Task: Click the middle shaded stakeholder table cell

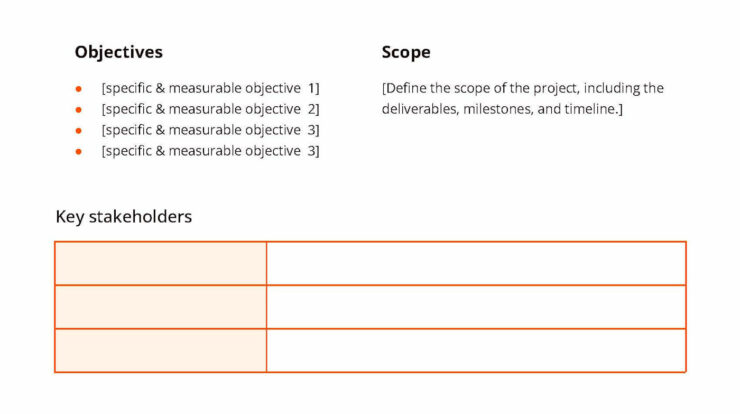Action: click(160, 306)
